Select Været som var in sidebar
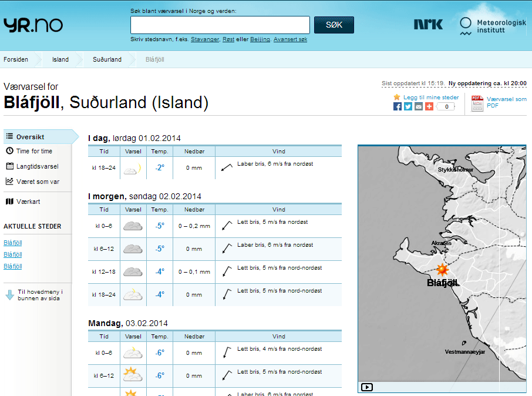The width and height of the screenshot is (532, 396). coord(38,182)
